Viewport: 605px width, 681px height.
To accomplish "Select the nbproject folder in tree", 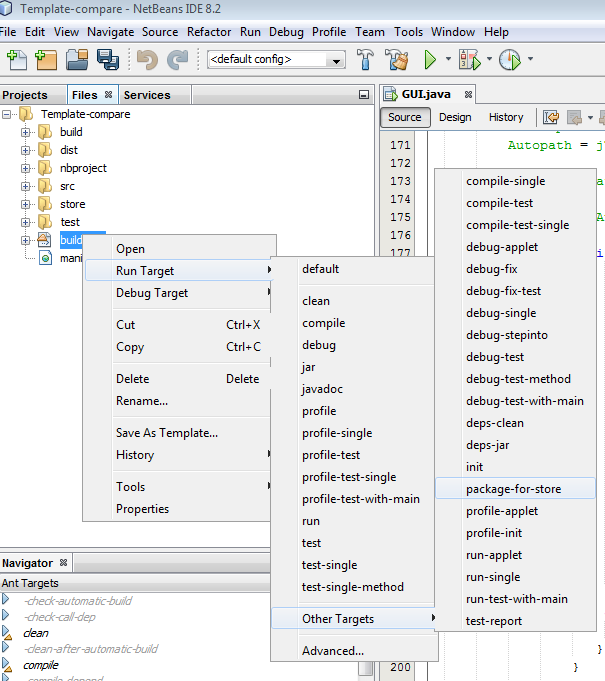I will (x=83, y=169).
